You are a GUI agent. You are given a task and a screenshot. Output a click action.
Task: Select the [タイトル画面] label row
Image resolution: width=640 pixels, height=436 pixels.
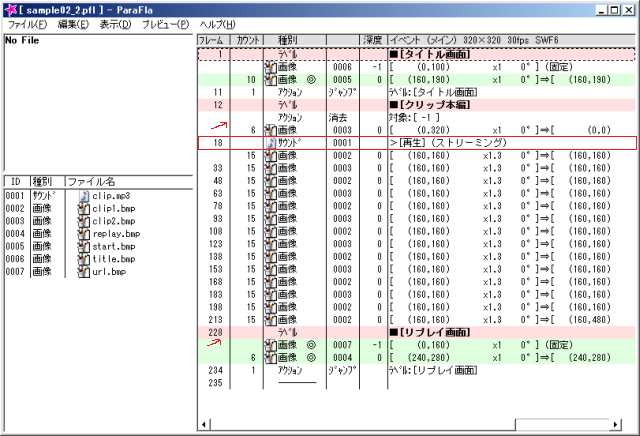[x=417, y=54]
